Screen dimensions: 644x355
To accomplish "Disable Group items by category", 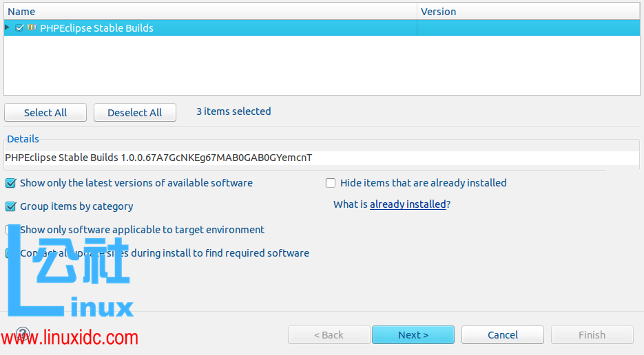I will coord(11,206).
